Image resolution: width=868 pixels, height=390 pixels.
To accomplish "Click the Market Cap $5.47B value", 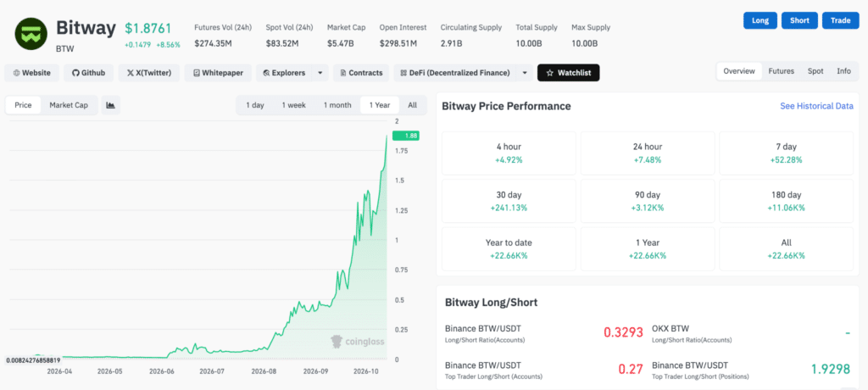I will click(x=342, y=43).
